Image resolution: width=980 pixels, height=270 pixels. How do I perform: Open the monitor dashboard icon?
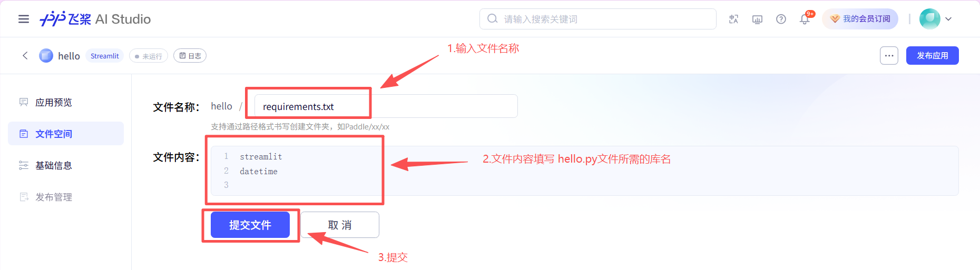tap(757, 19)
